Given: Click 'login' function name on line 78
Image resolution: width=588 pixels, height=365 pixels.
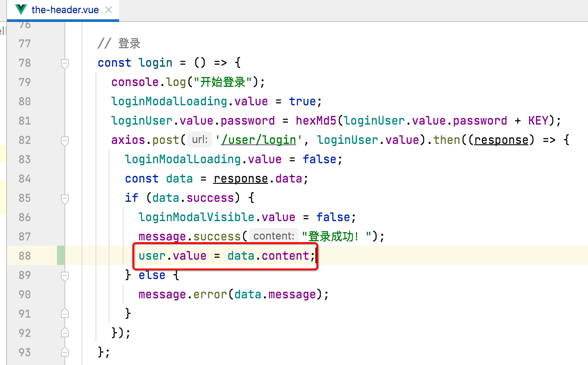Looking at the screenshot, I should tap(156, 63).
